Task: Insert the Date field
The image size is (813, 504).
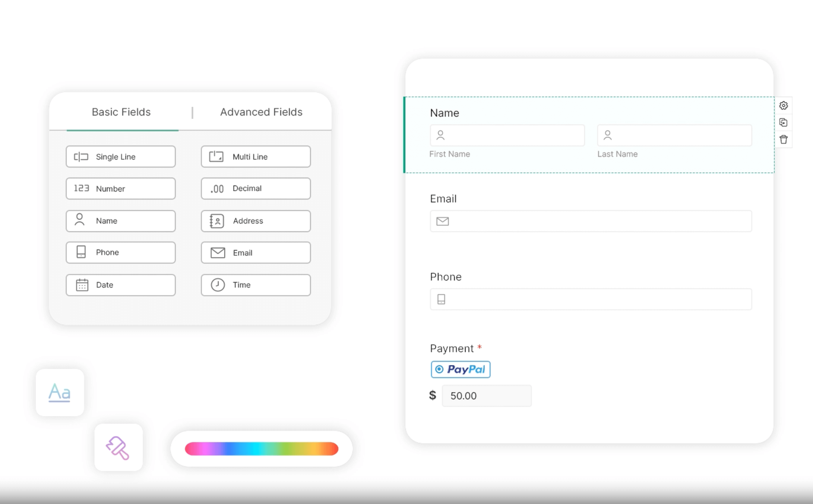Action: pyautogui.click(x=121, y=285)
